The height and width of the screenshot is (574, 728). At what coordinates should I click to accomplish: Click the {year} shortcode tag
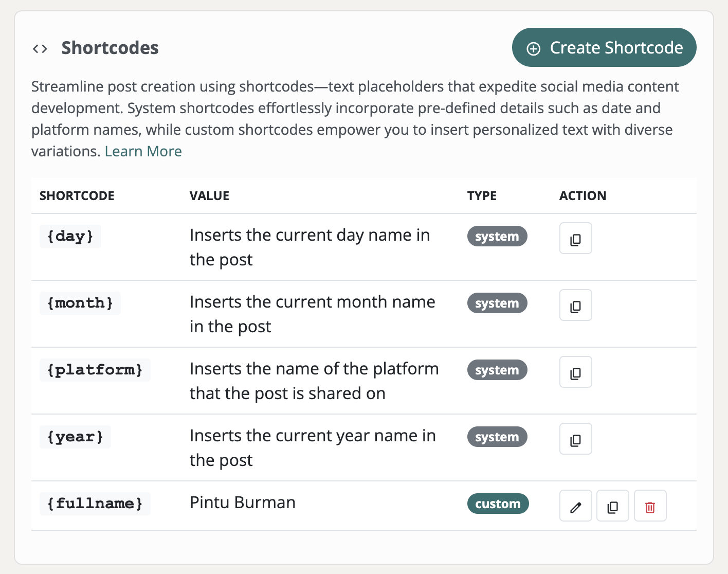point(75,437)
